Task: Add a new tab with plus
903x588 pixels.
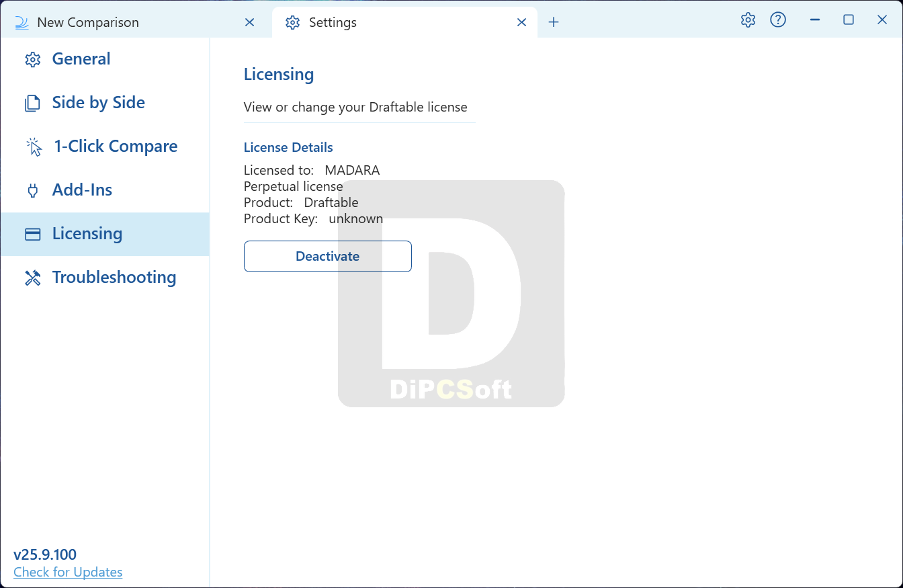Action: tap(554, 22)
